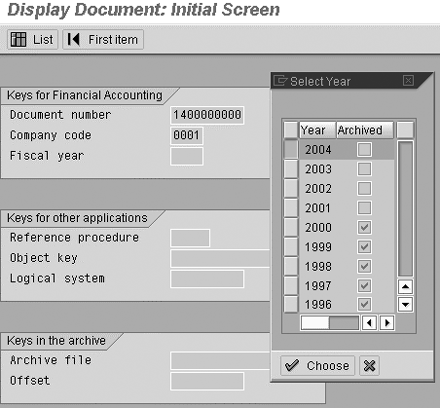This screenshot has height=408, width=440.
Task: Click table settings corner button next to Archived
Action: 405,130
